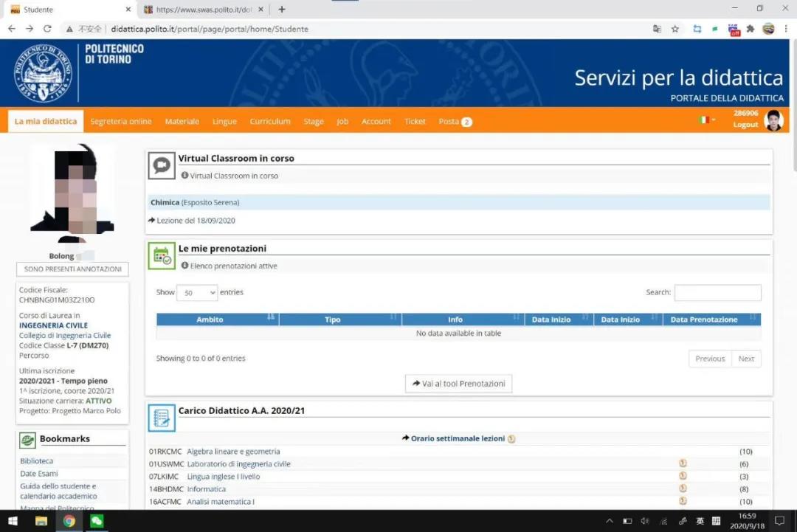
Task: Open WeChat from the taskbar
Action: [x=97, y=521]
